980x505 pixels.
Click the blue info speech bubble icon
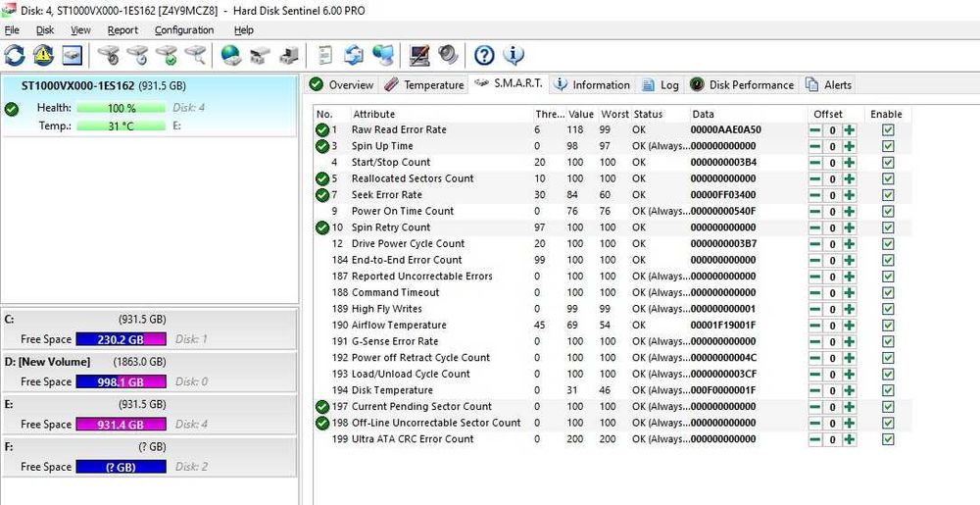tap(514, 55)
